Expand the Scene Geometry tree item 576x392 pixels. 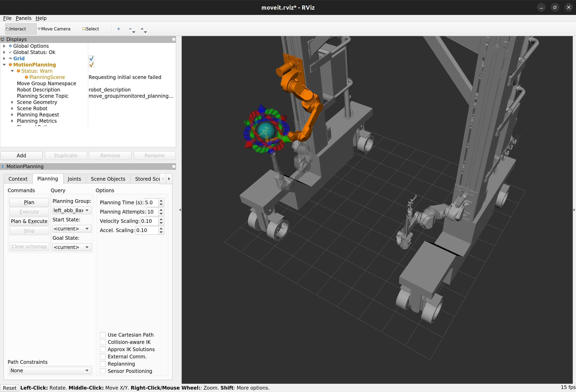[12, 102]
